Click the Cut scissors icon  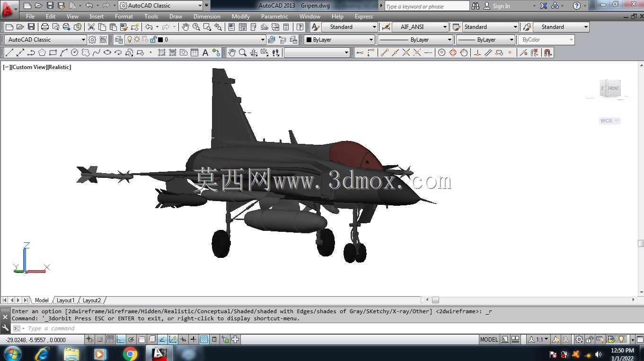click(91, 27)
